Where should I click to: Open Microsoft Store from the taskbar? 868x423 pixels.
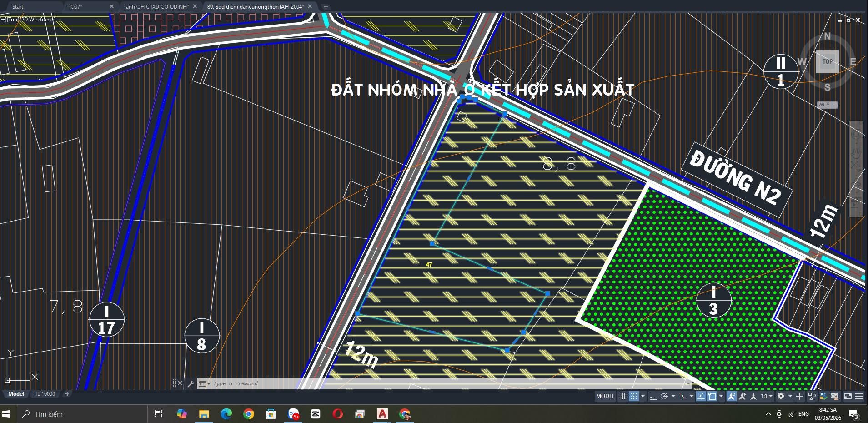271,414
